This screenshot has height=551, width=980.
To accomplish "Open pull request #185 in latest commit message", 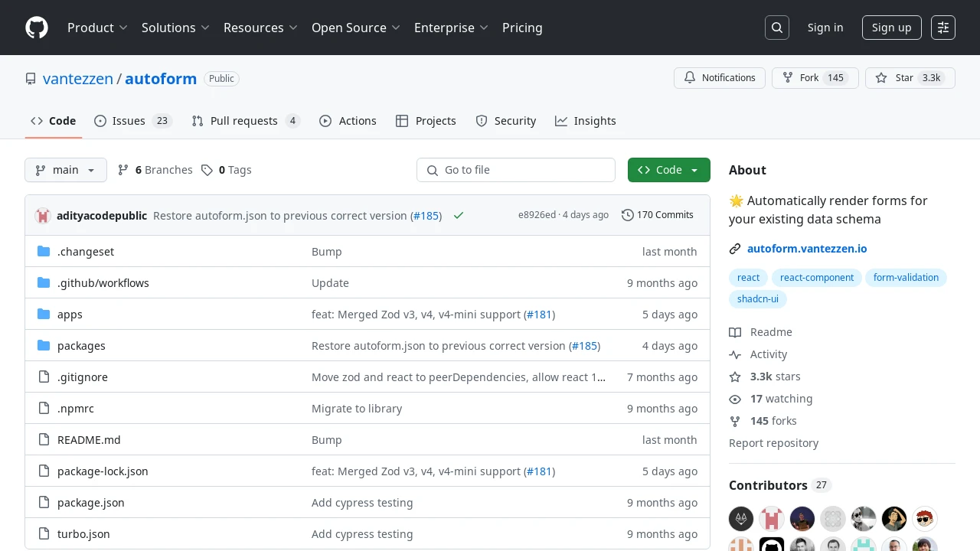I will (426, 216).
